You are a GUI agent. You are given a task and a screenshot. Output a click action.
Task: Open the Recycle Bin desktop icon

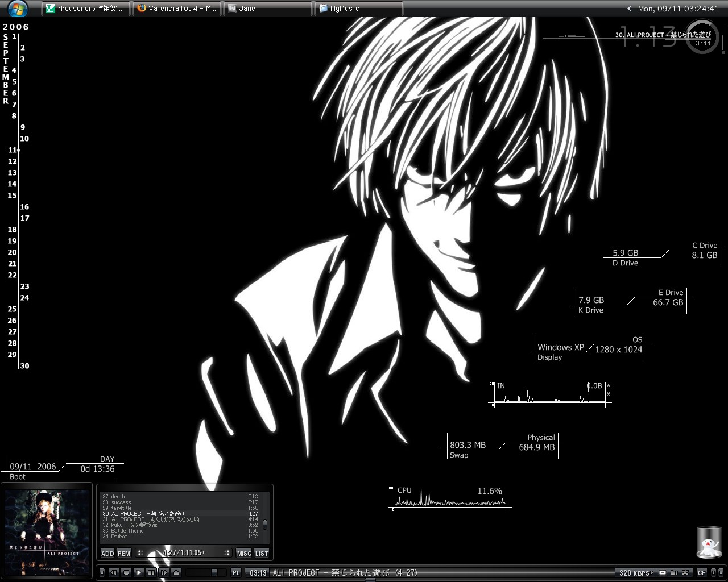710,542
